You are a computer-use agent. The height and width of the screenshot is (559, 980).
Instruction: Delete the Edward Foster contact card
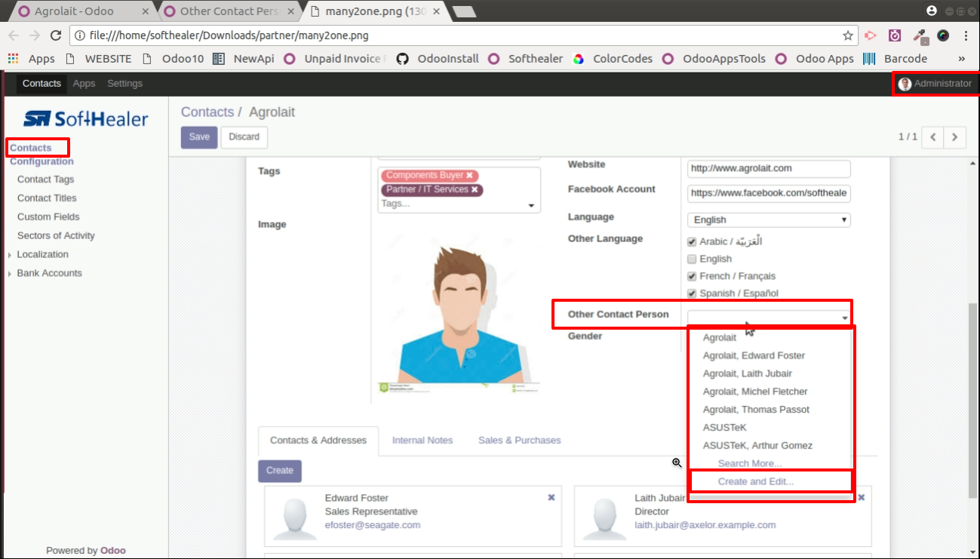pos(551,497)
